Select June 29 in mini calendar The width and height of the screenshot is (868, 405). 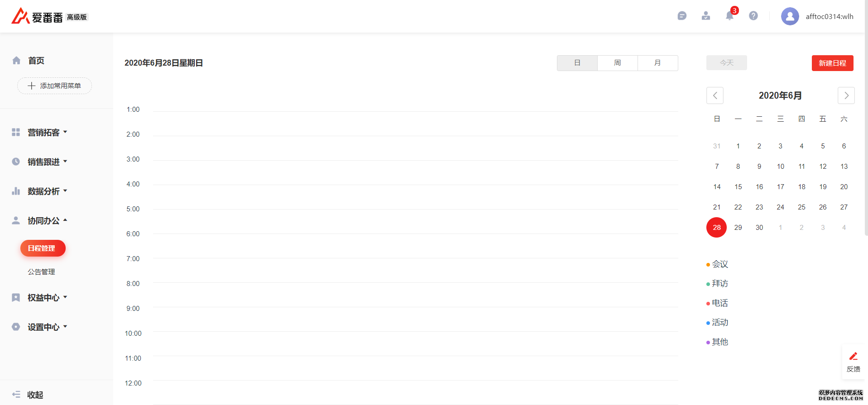(x=738, y=227)
